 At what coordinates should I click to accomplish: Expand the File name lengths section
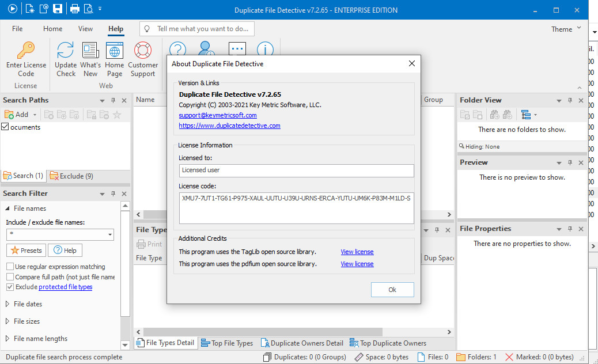(x=7, y=339)
